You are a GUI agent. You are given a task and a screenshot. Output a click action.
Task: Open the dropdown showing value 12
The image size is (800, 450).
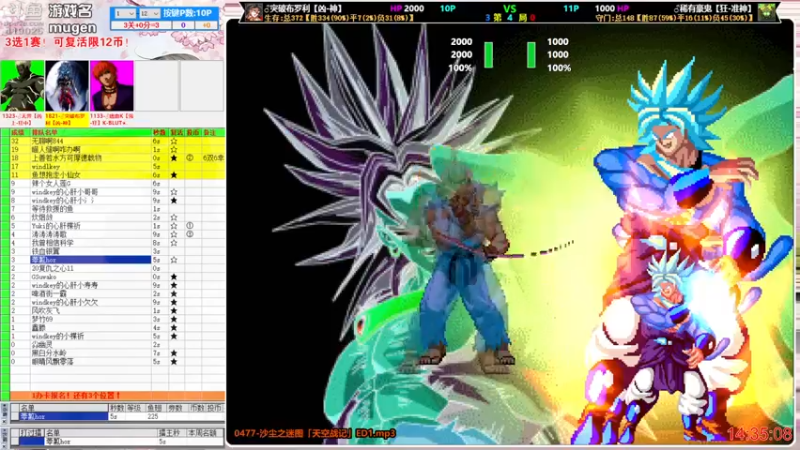[x=149, y=13]
